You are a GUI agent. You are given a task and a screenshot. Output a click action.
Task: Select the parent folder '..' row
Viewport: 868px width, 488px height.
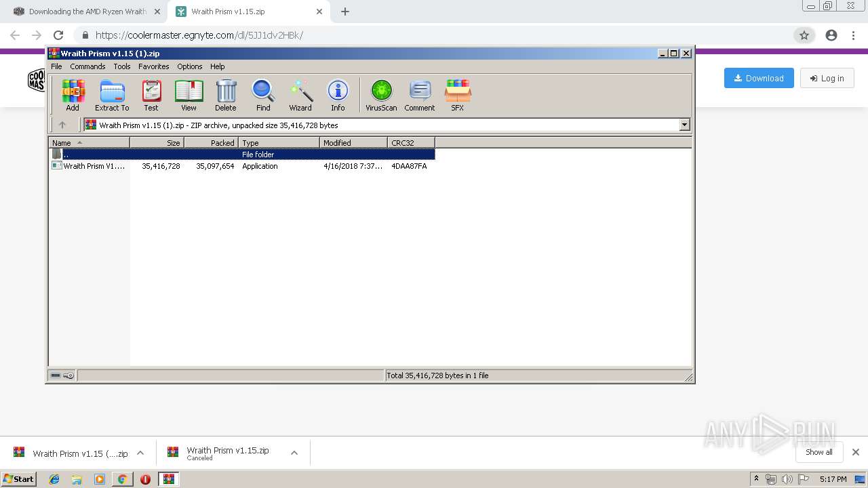click(x=242, y=155)
